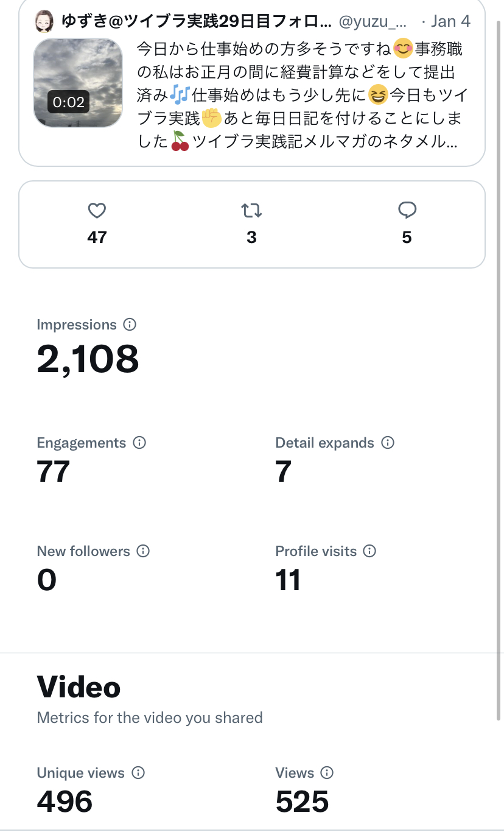Click the author's profile avatar
This screenshot has width=504, height=835.
44,21
